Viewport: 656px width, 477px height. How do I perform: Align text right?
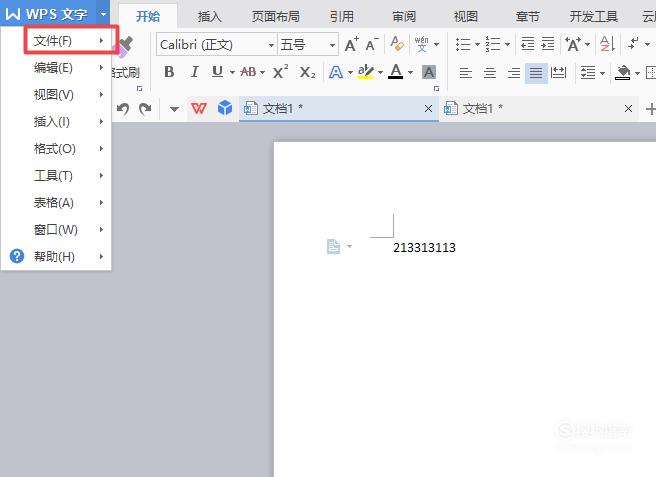[x=514, y=73]
